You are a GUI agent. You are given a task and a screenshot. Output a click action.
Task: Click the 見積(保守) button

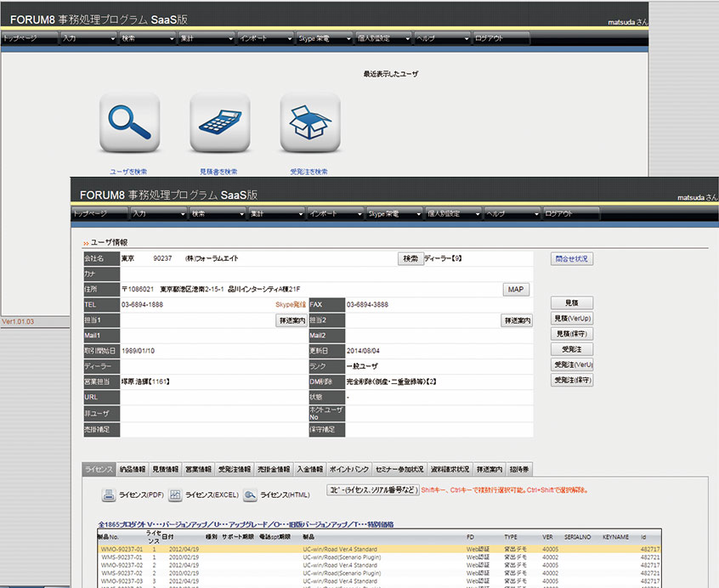pos(572,334)
